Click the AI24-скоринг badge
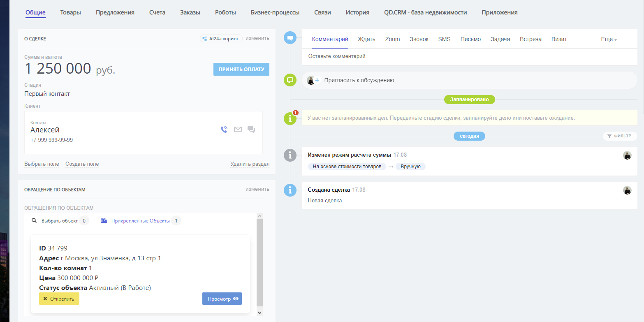Screen dimensions: 644x322 (x=221, y=39)
